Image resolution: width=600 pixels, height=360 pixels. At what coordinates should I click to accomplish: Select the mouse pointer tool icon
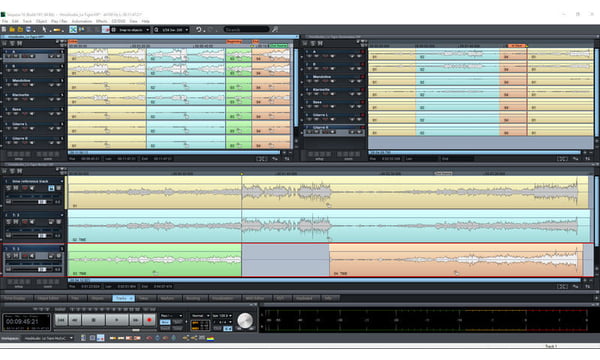coord(44,29)
